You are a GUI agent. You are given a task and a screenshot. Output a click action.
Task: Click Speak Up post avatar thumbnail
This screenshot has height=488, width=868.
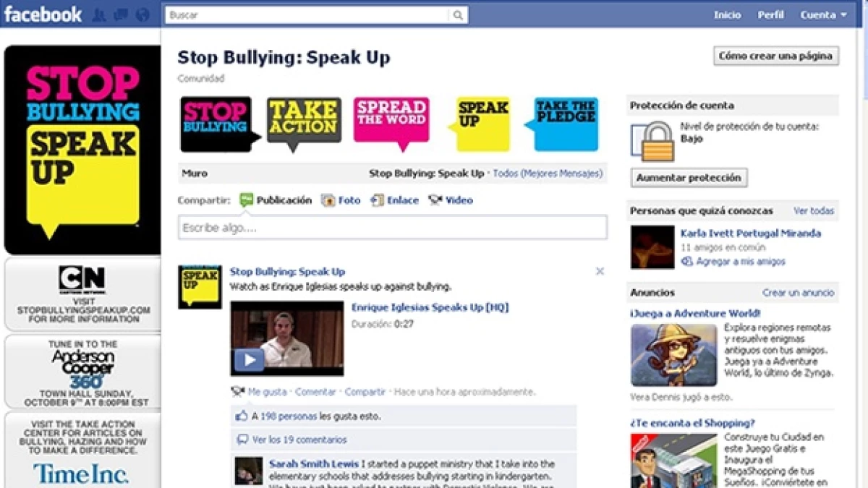pyautogui.click(x=200, y=287)
